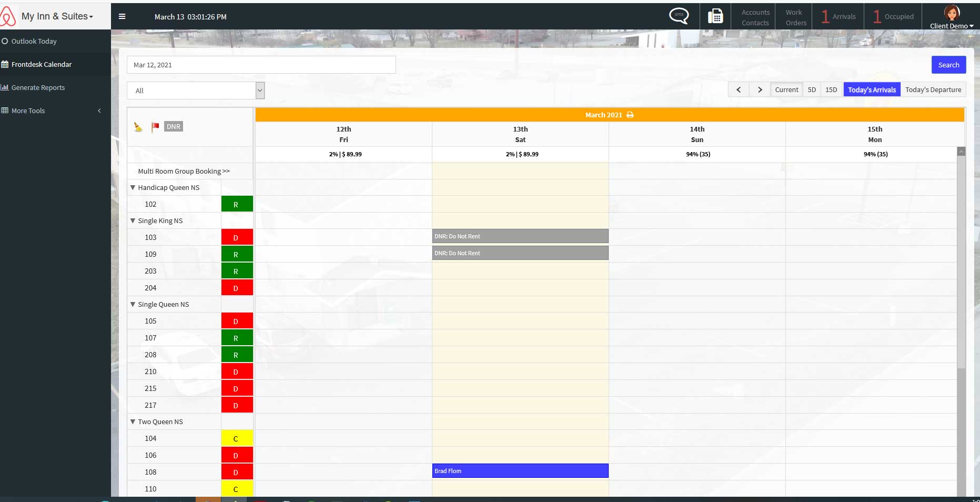980x502 pixels.
Task: Click the housekeeping broom icon
Action: (x=138, y=127)
